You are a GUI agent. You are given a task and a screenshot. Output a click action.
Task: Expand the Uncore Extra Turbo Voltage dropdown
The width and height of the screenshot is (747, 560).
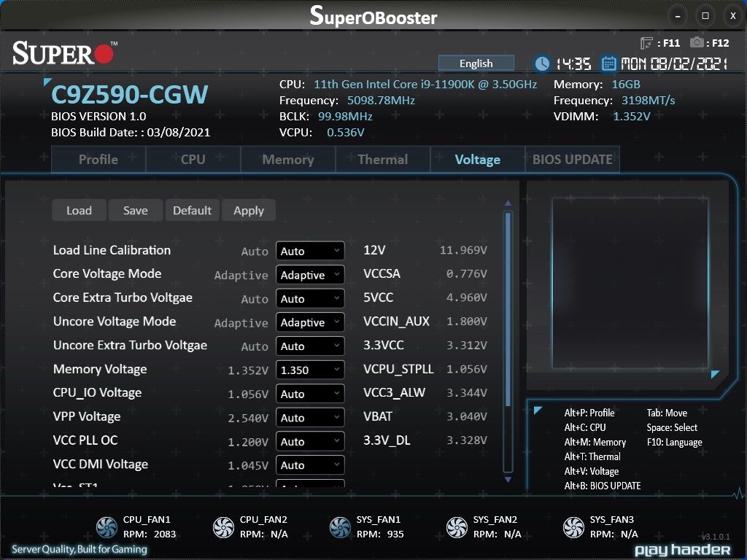click(310, 346)
